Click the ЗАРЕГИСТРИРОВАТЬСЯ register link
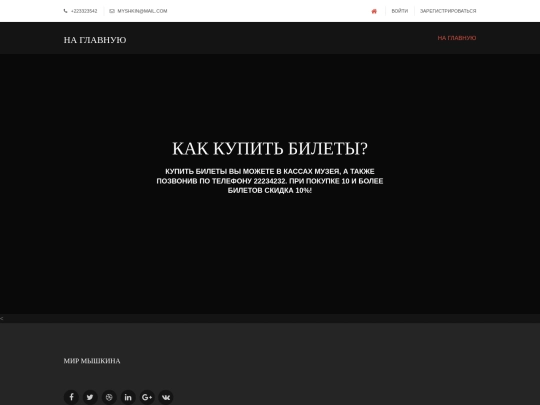 coord(448,11)
